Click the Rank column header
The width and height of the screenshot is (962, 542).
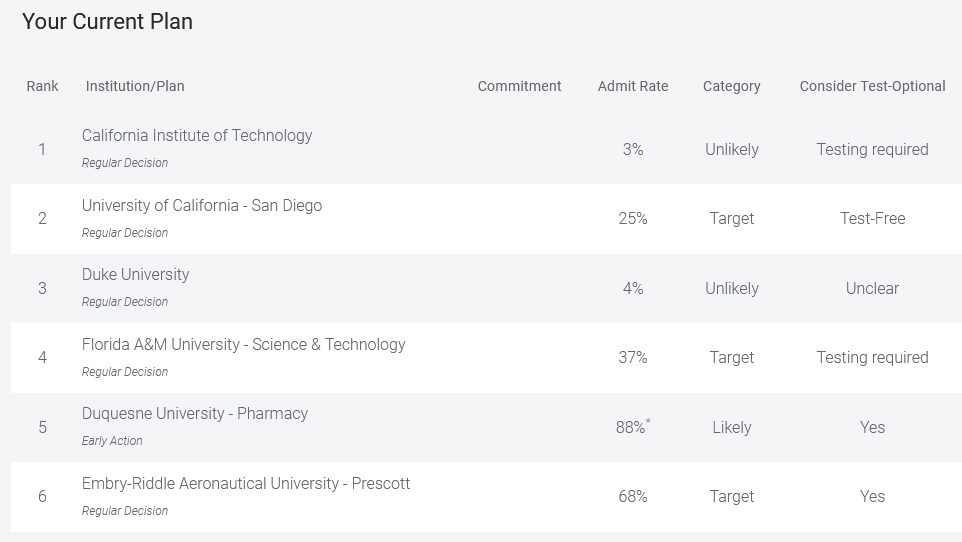point(42,86)
